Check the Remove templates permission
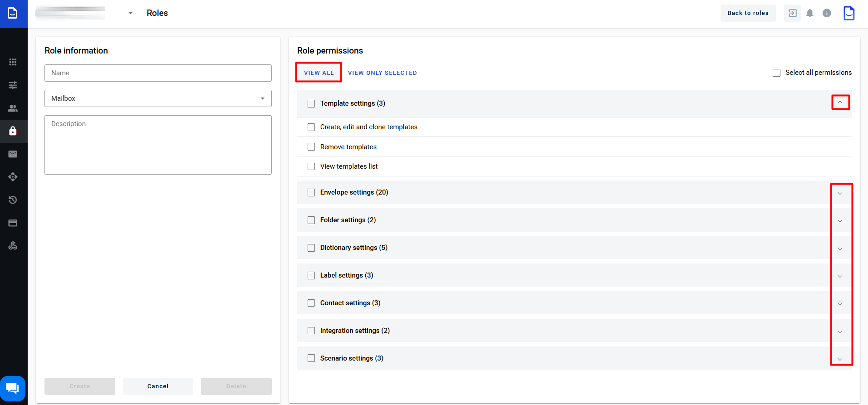The width and height of the screenshot is (868, 405). tap(311, 147)
